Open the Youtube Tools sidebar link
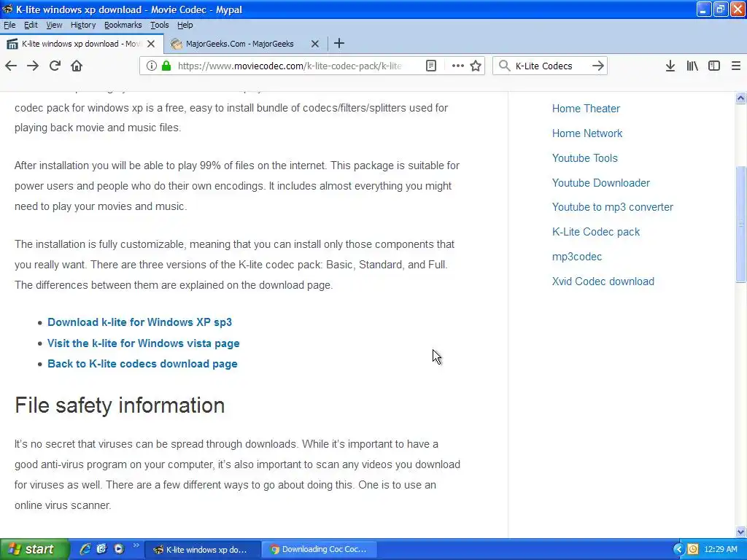 [584, 158]
